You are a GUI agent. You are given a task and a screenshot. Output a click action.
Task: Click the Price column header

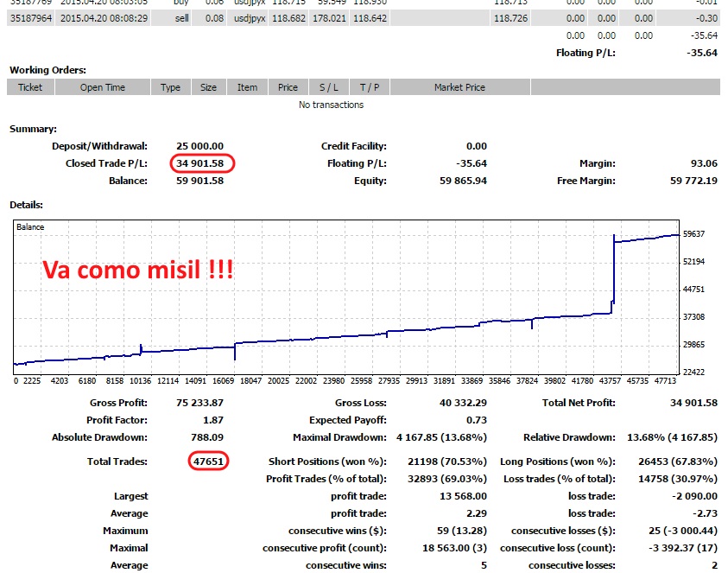click(x=288, y=87)
